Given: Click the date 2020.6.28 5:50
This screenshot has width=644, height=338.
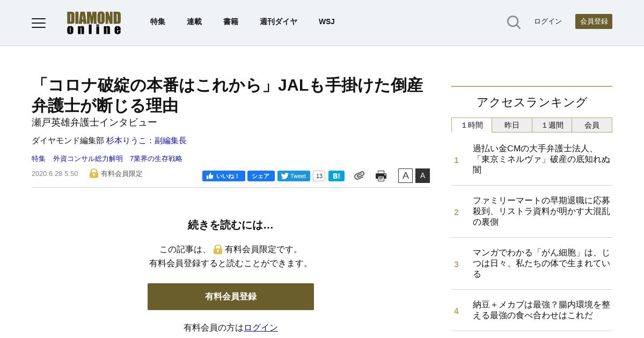Looking at the screenshot, I should (x=55, y=174).
